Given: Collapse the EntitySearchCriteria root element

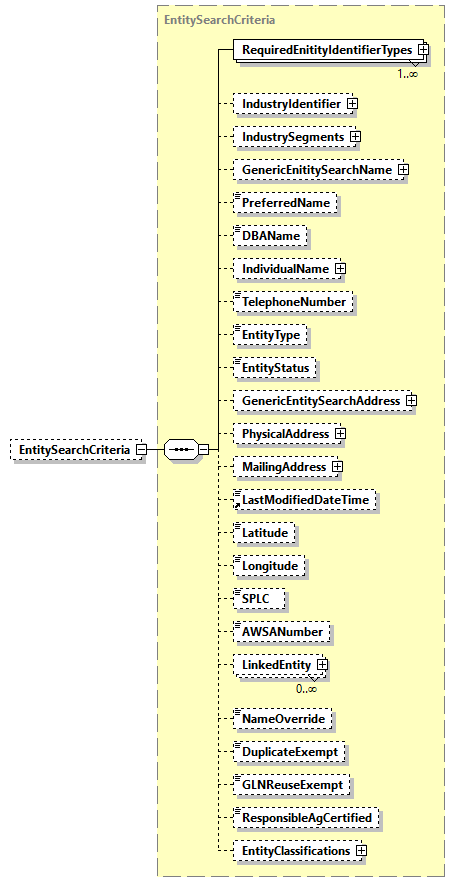Looking at the screenshot, I should click(142, 450).
